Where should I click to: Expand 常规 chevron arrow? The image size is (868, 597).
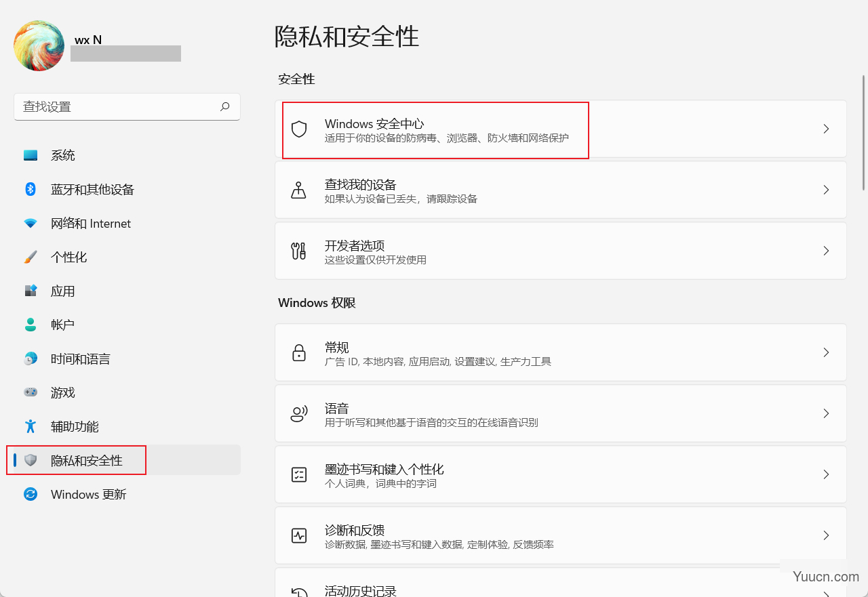tap(826, 352)
